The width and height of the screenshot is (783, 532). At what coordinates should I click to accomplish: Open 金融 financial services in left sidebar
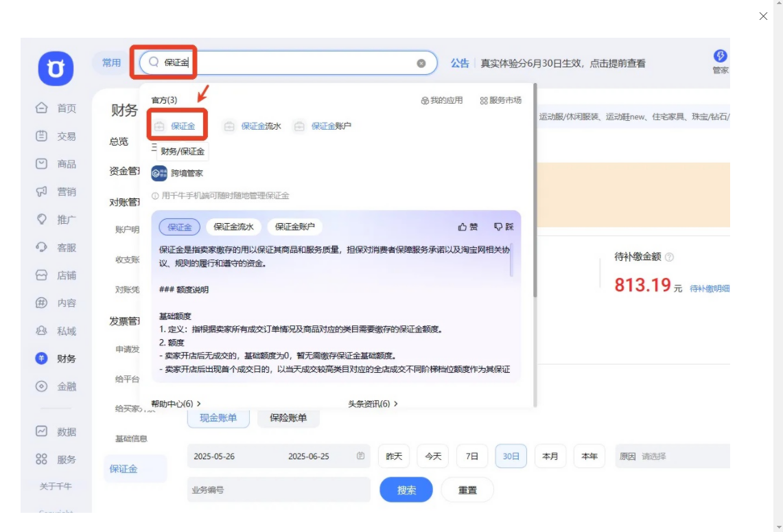point(56,386)
